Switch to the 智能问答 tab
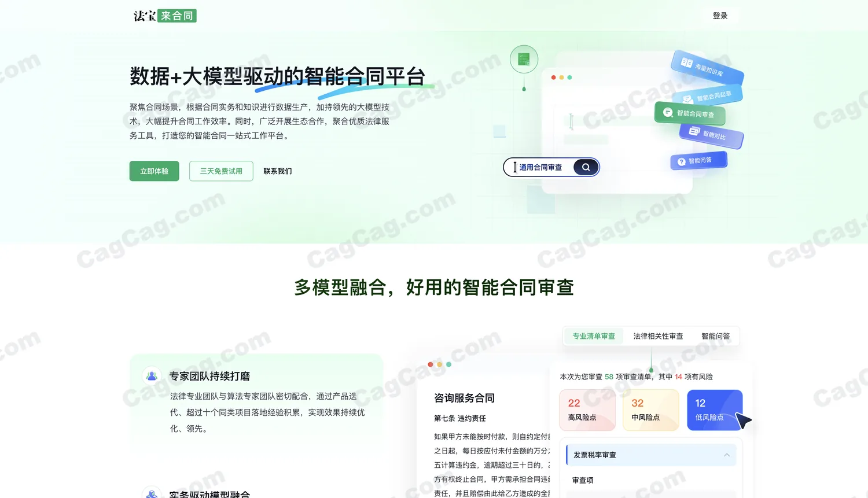868x498 pixels. [715, 336]
